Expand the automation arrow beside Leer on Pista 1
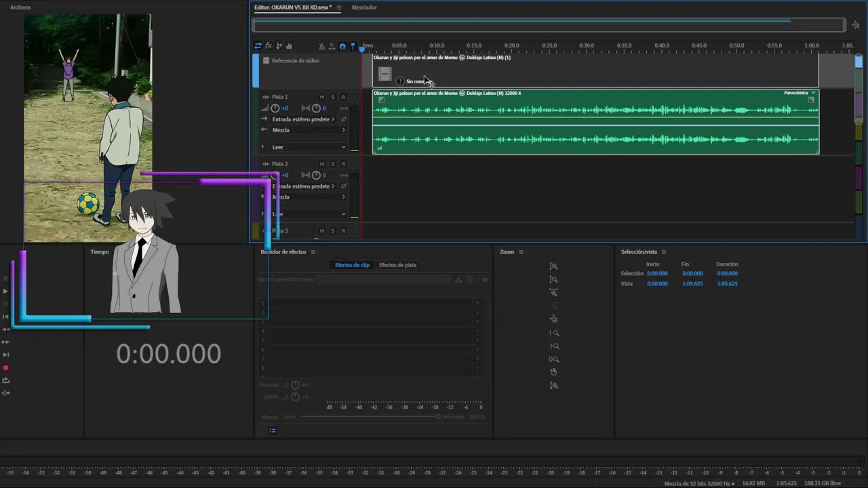This screenshot has height=488, width=868. pos(263,147)
